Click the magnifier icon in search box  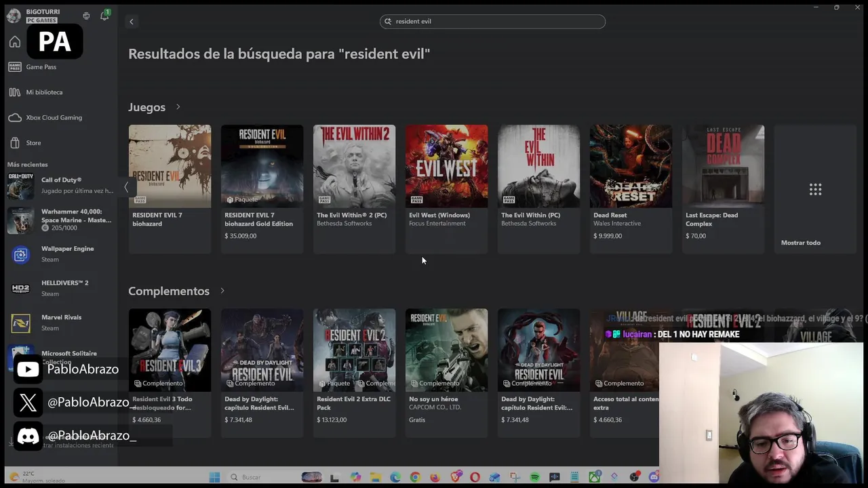[x=389, y=21]
